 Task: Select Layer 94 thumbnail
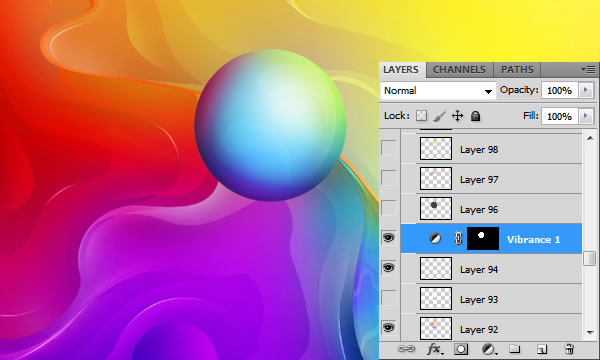[x=436, y=268]
